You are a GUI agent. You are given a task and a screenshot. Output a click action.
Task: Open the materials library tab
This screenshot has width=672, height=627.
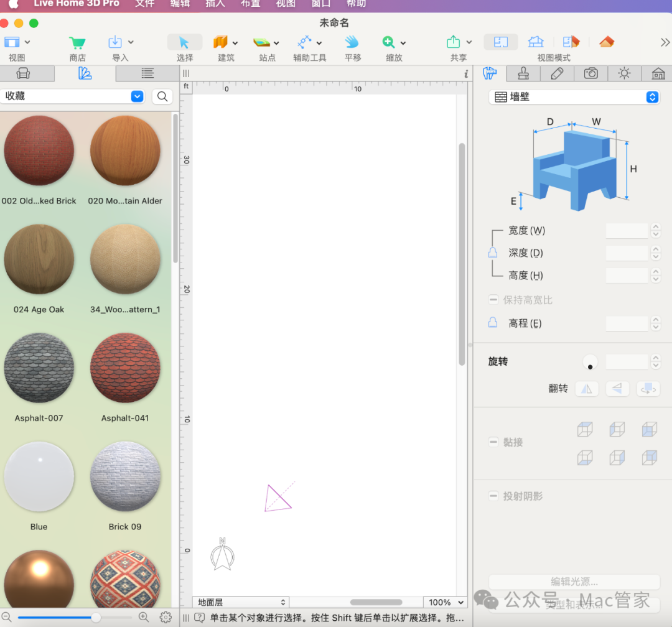[85, 74]
